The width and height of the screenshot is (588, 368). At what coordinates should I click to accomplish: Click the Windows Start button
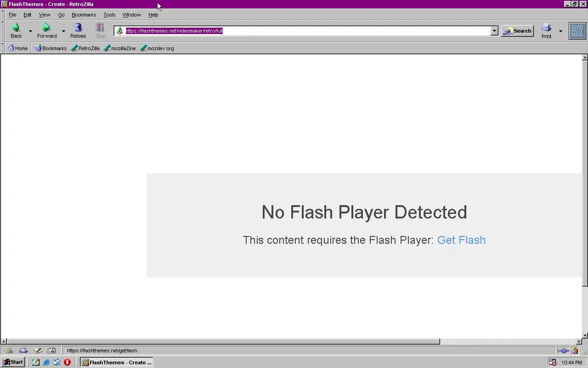click(x=13, y=362)
